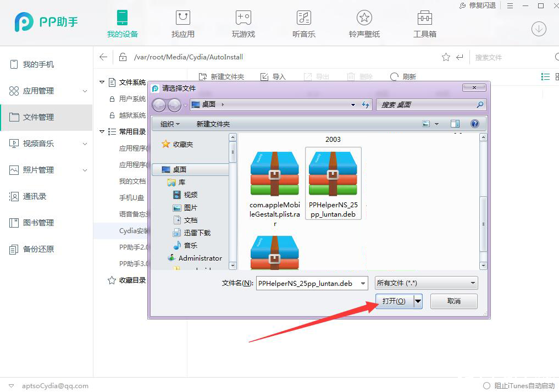Click the 文件名 filename input box
Image resolution: width=559 pixels, height=392 pixels.
[x=312, y=284]
